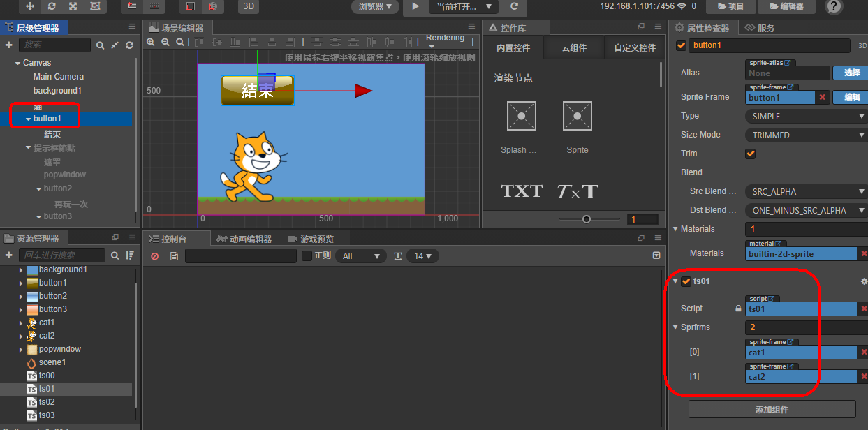Switch to the 云组件 tab
Image resolution: width=868 pixels, height=430 pixels.
click(x=574, y=48)
